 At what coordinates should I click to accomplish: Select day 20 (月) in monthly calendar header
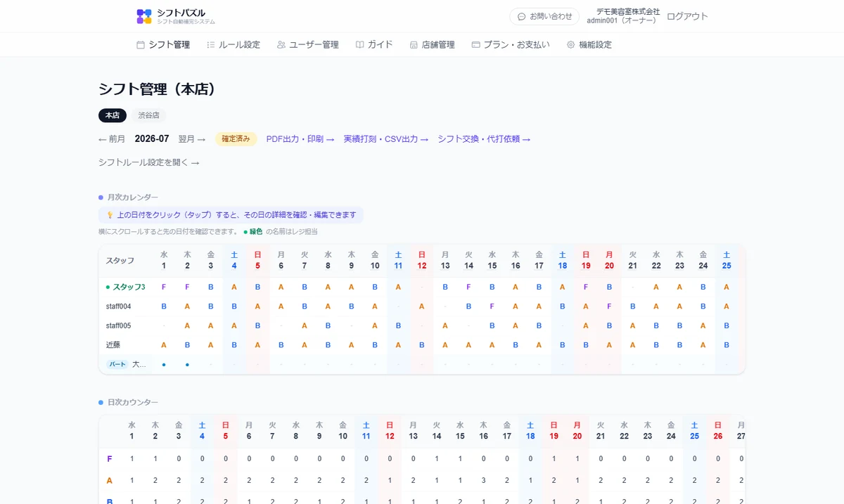point(609,260)
